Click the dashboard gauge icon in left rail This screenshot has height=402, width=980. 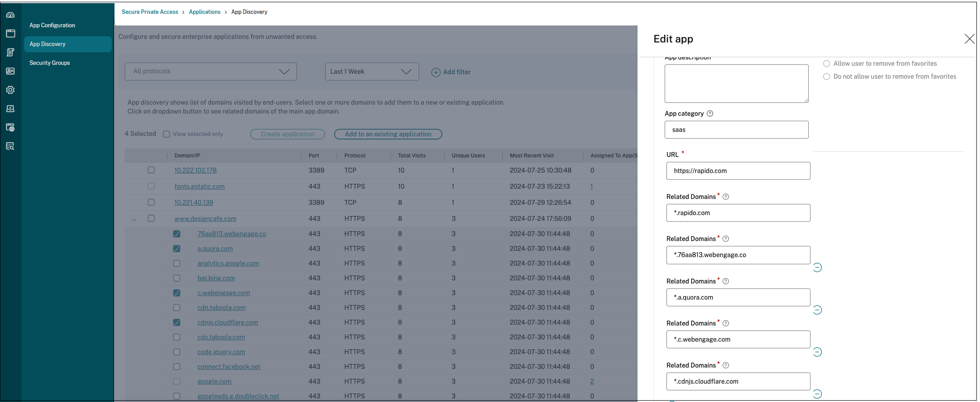pyautogui.click(x=10, y=15)
